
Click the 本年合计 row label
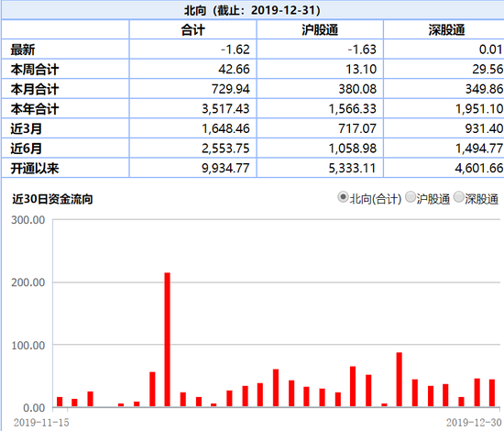(35, 109)
